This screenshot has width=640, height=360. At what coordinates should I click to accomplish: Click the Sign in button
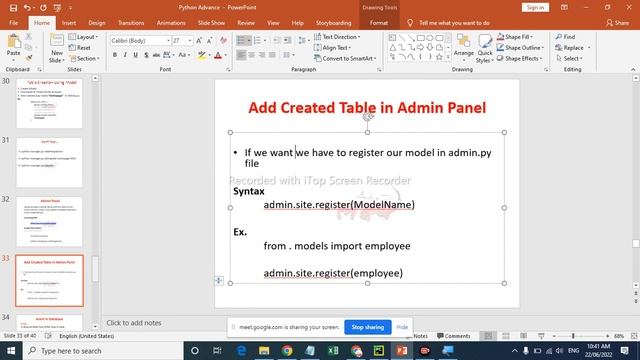tap(535, 7)
